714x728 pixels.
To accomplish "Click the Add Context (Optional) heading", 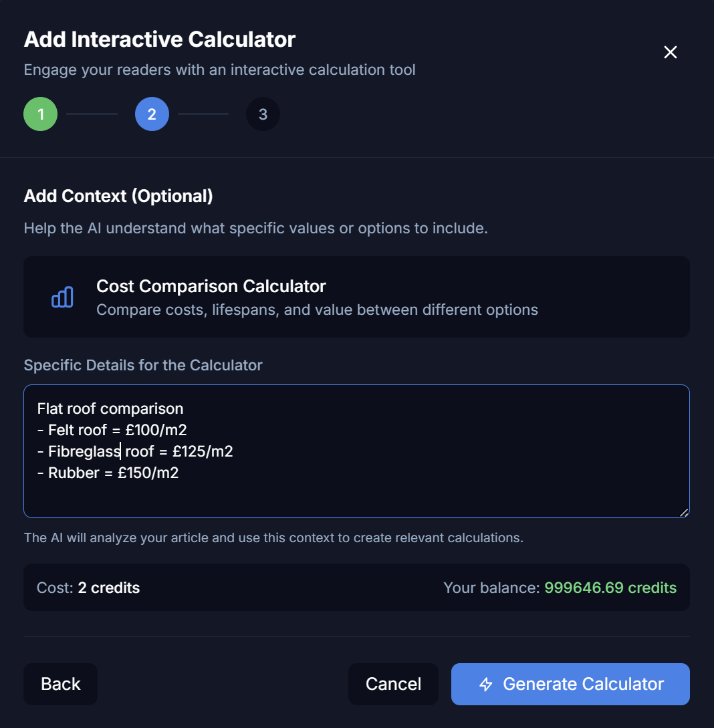I will [x=118, y=196].
